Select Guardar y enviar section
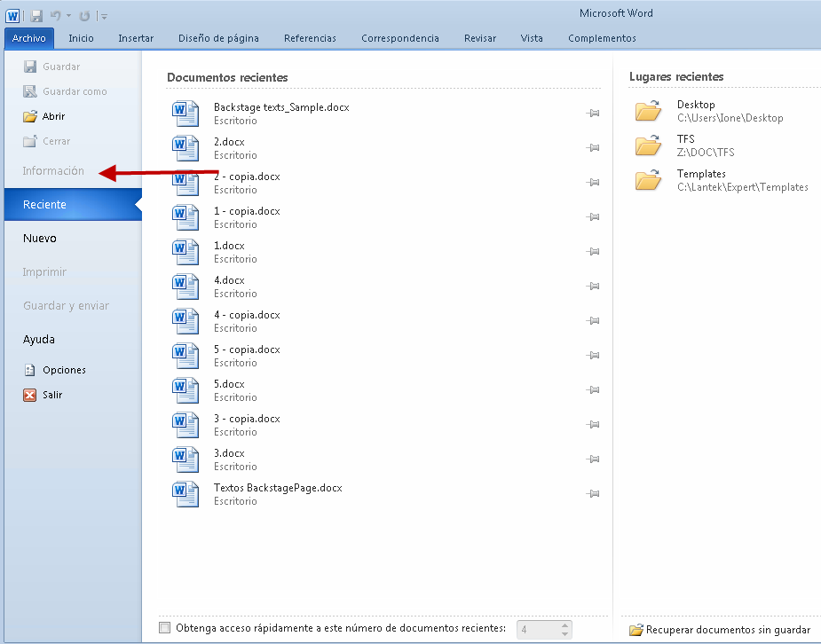The height and width of the screenshot is (644, 821). [66, 306]
